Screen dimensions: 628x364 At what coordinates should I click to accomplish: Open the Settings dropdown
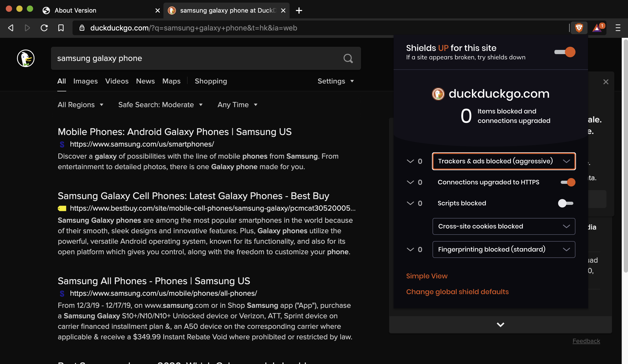(336, 81)
